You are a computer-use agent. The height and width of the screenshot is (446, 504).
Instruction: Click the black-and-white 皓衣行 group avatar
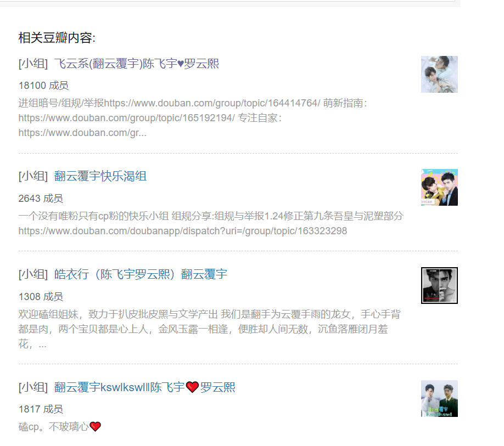click(x=439, y=285)
